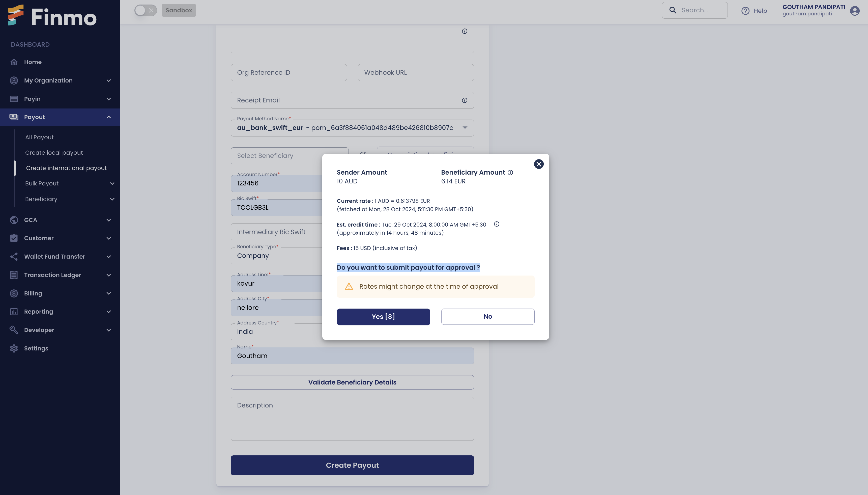Click the Description input field
This screenshot has height=495, width=868.
click(352, 418)
